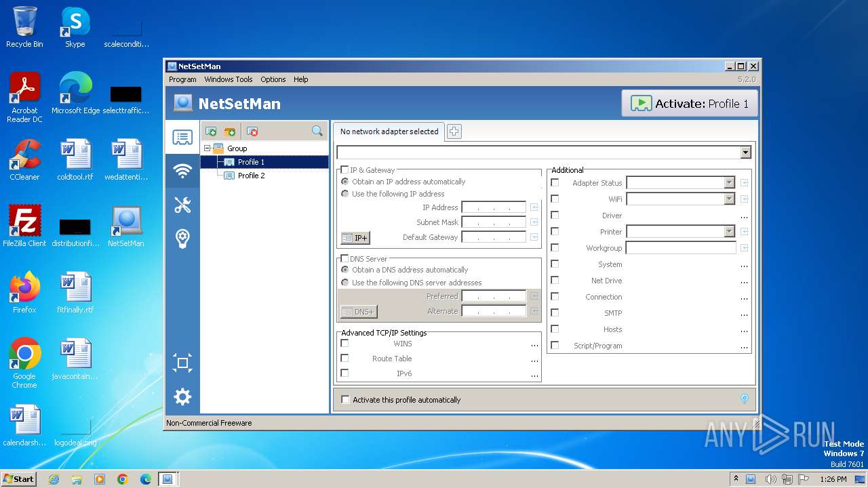Open Google Chrome from the taskbar
This screenshot has width=868, height=488.
click(x=123, y=479)
